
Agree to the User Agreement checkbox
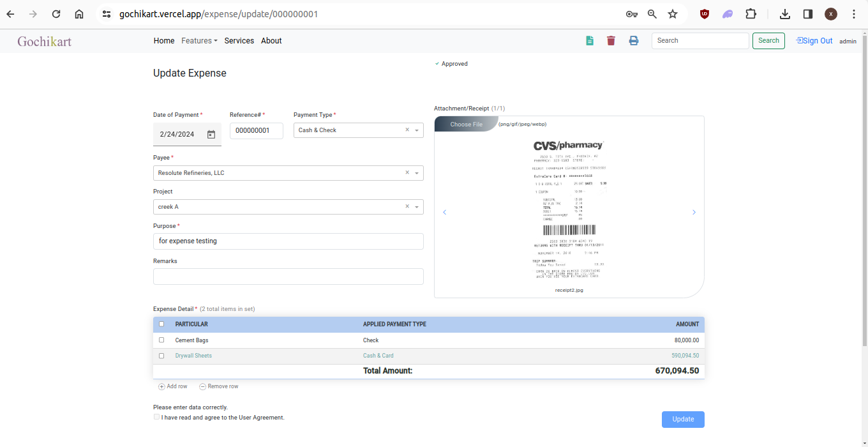pyautogui.click(x=157, y=417)
